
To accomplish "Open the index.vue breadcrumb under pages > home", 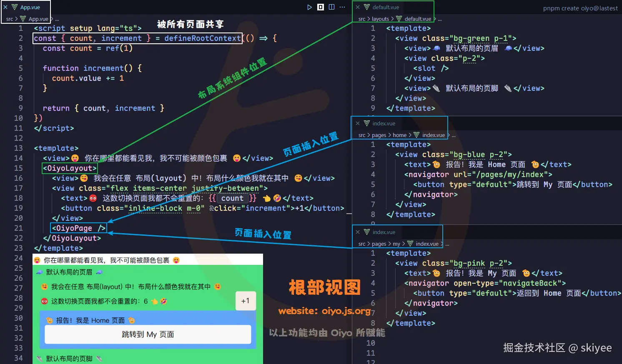I will 434,135.
